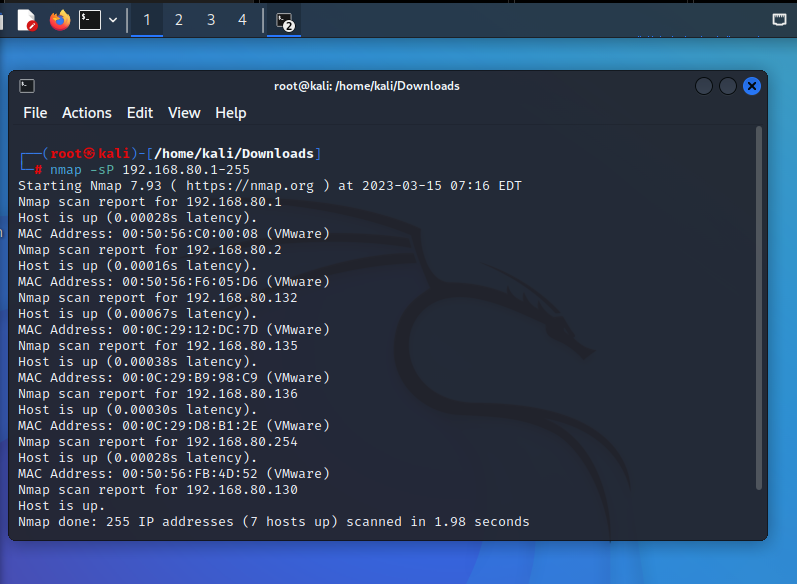This screenshot has width=797, height=584.
Task: Open the View menu
Action: click(184, 113)
